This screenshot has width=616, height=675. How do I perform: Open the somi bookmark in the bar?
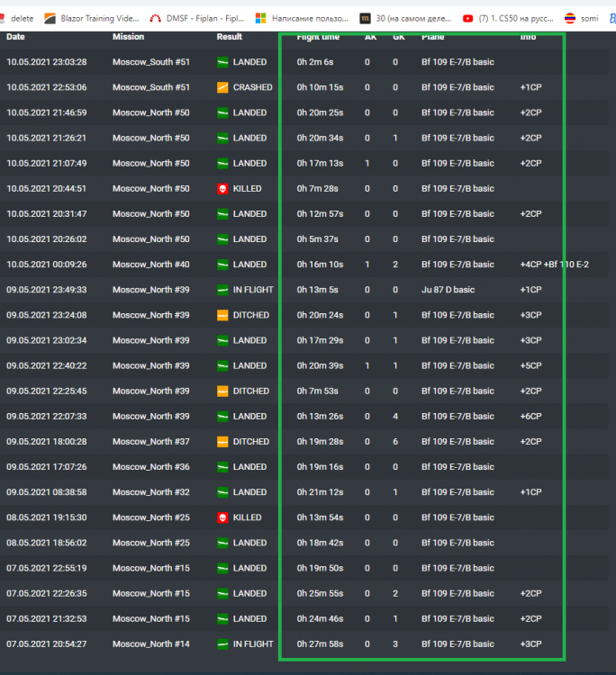tap(582, 19)
